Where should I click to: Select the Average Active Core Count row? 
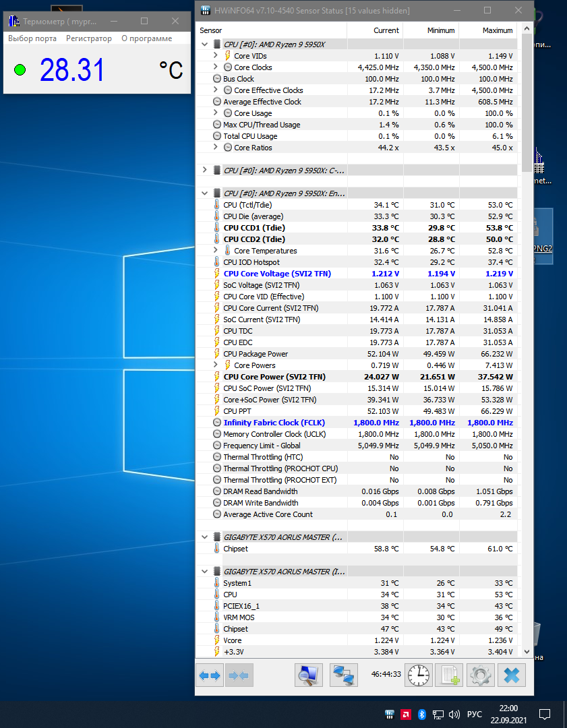point(357,514)
